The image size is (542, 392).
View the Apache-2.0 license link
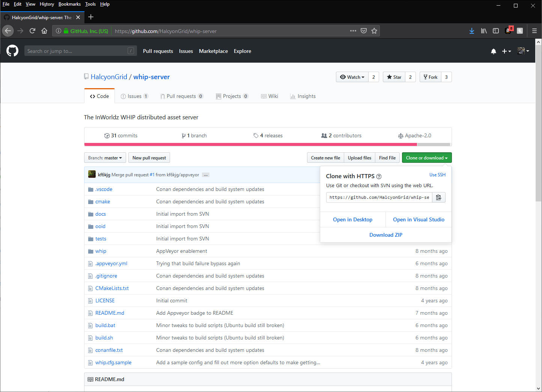tap(415, 135)
